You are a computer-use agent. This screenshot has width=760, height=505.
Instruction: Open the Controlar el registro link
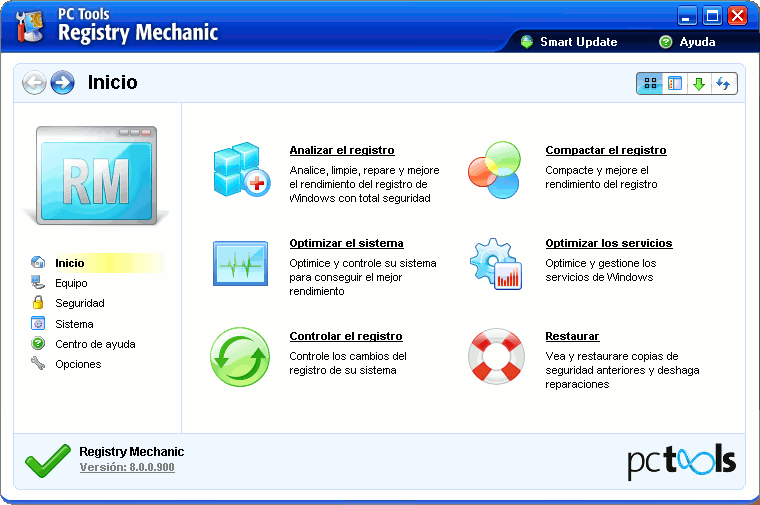346,336
